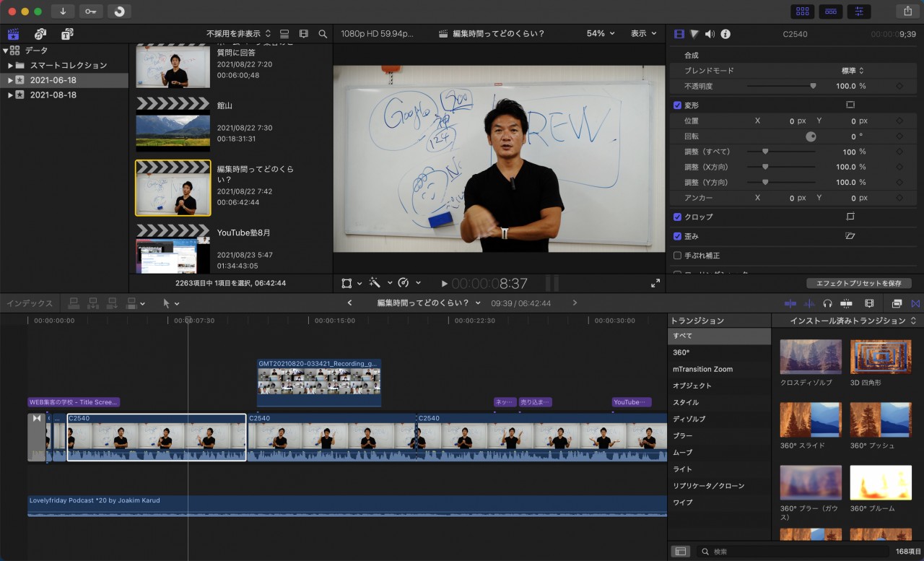Click the 回転 rotation dial

pos(811,136)
